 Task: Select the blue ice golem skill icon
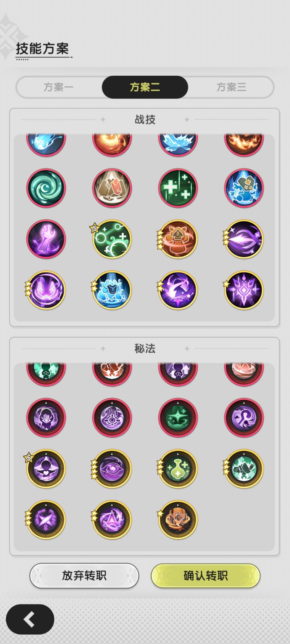coord(112,290)
